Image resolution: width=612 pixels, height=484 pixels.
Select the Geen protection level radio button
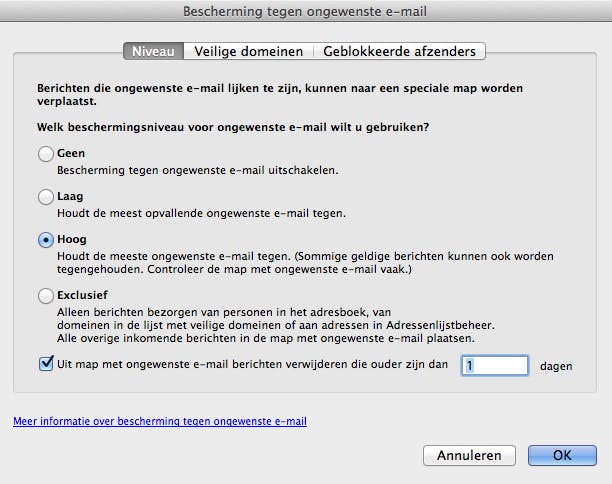coord(45,155)
